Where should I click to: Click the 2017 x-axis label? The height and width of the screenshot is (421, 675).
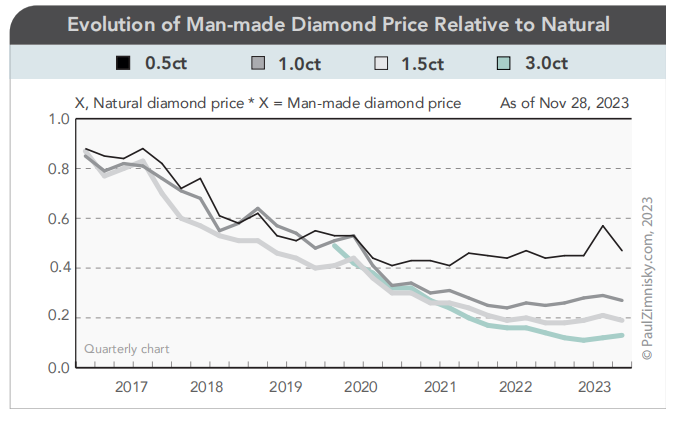tap(131, 387)
